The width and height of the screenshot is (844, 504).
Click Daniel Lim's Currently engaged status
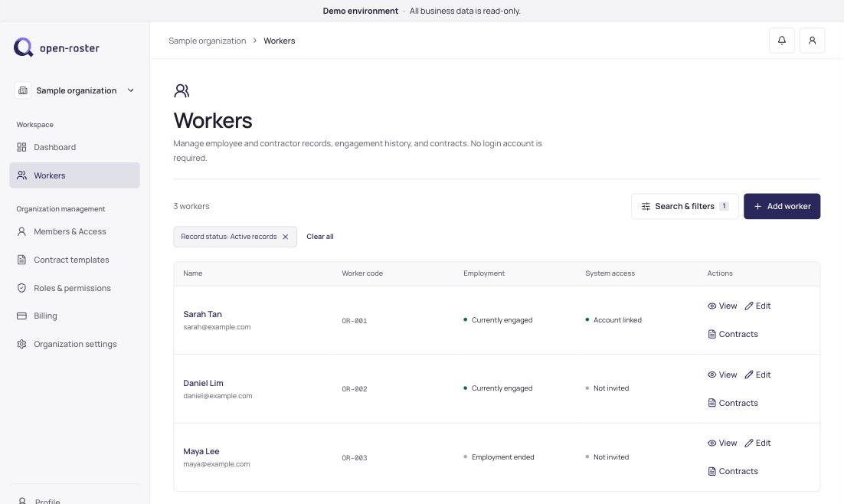pyautogui.click(x=498, y=388)
